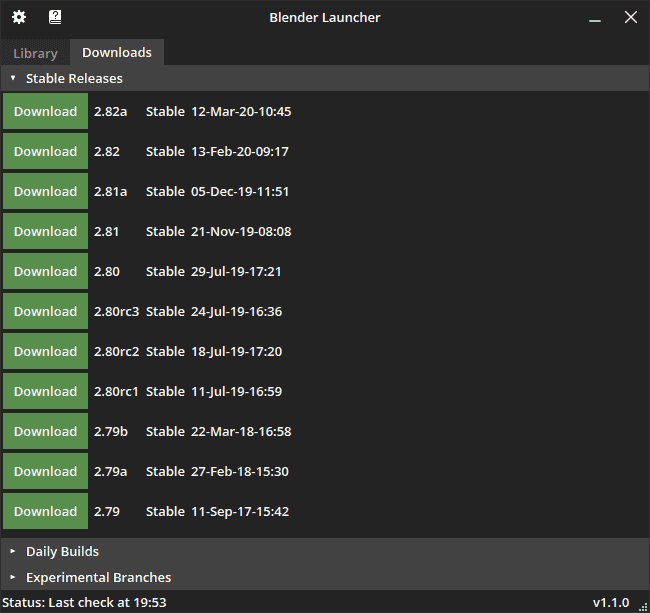Click the 29-Jul-19-17:21 date text

click(x=236, y=272)
